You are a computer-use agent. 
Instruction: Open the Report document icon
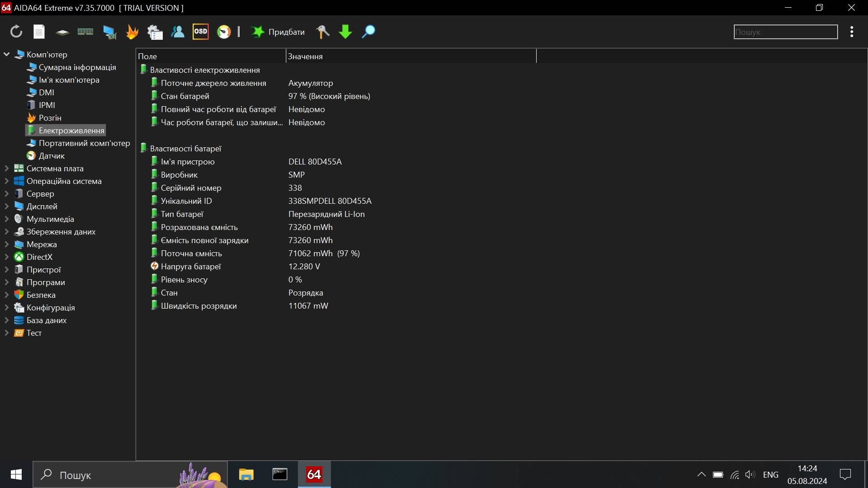click(39, 32)
